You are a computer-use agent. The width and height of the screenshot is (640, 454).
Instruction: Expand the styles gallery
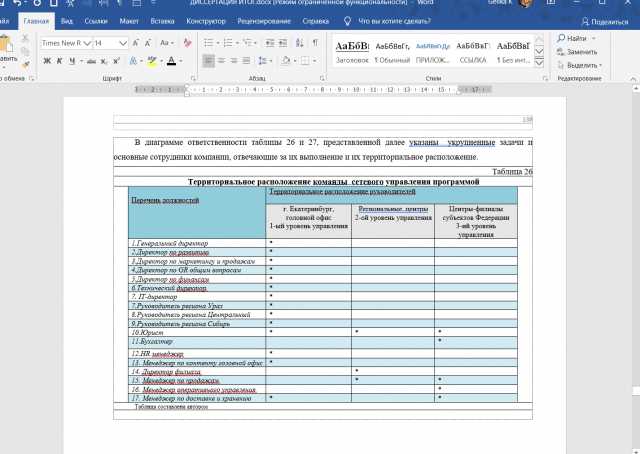click(x=539, y=63)
